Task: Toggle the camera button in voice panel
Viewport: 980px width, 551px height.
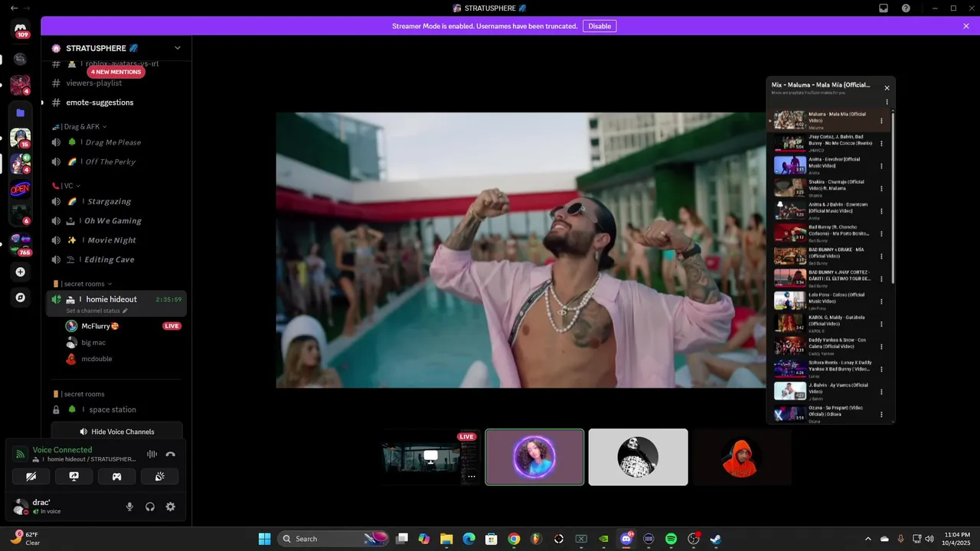Action: coord(31,476)
